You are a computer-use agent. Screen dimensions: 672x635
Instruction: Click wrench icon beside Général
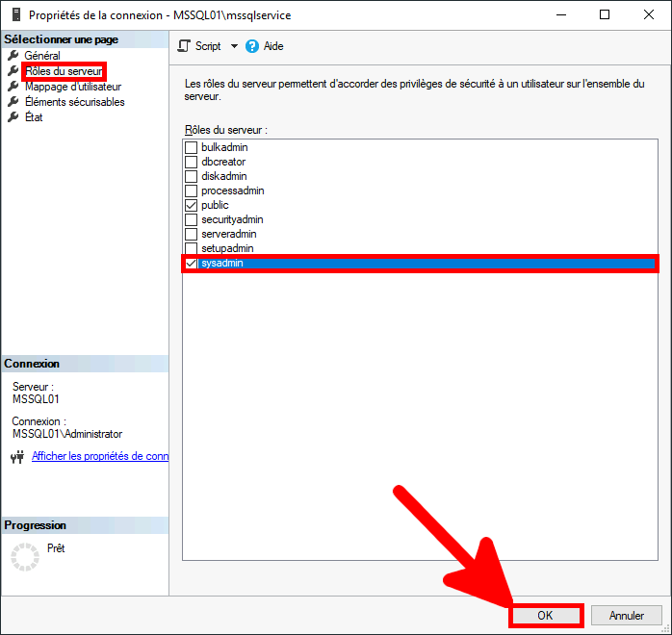coord(13,55)
